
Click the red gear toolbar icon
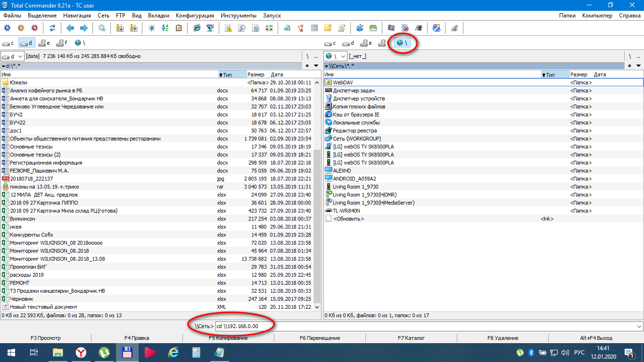[x=34, y=28]
